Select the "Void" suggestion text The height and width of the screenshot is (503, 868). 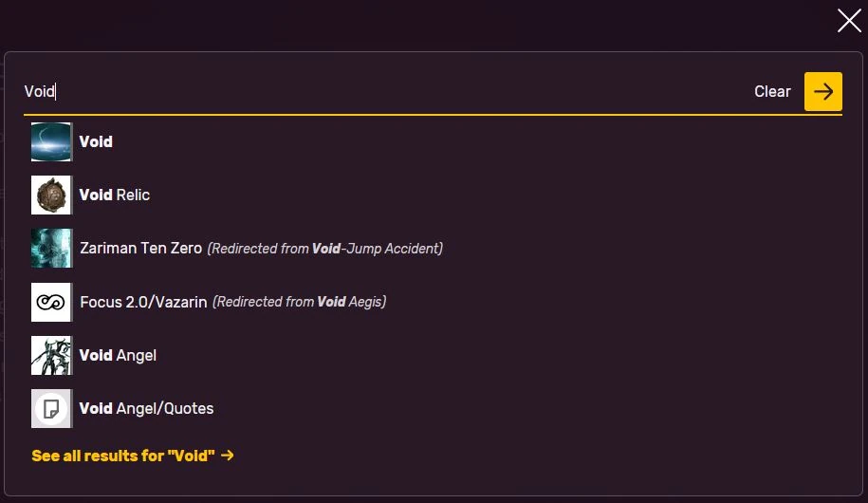tap(96, 142)
